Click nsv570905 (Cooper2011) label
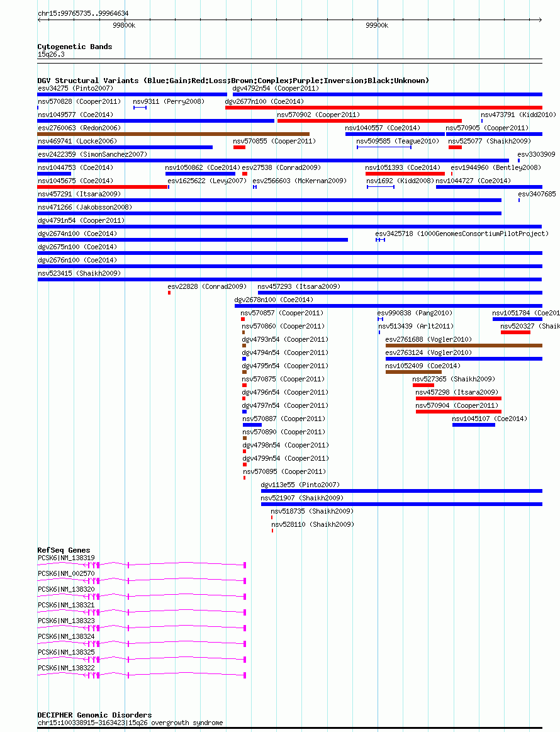 (x=487, y=128)
